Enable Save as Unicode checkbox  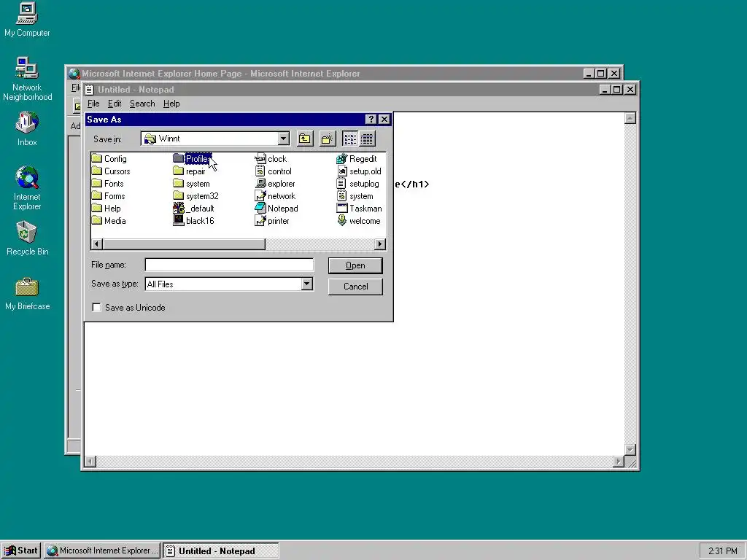pyautogui.click(x=97, y=308)
